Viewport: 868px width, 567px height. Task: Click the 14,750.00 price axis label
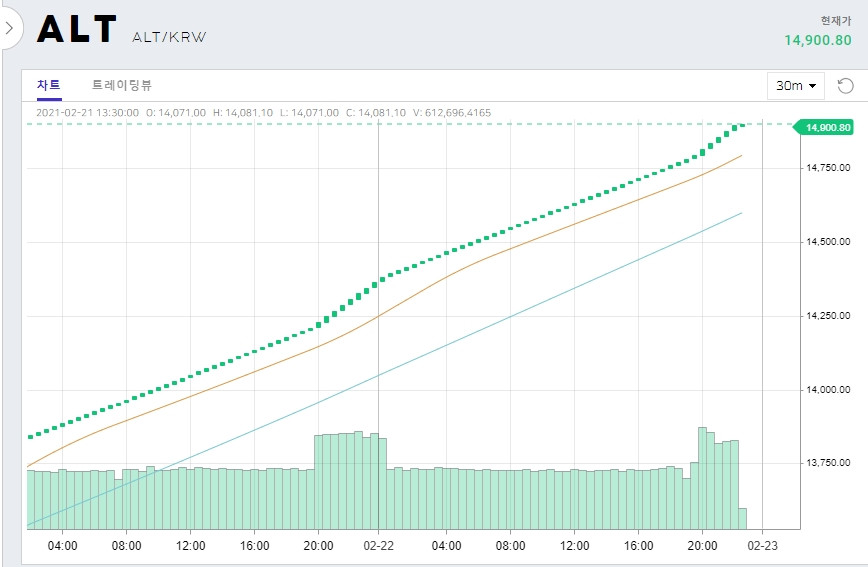pos(828,168)
